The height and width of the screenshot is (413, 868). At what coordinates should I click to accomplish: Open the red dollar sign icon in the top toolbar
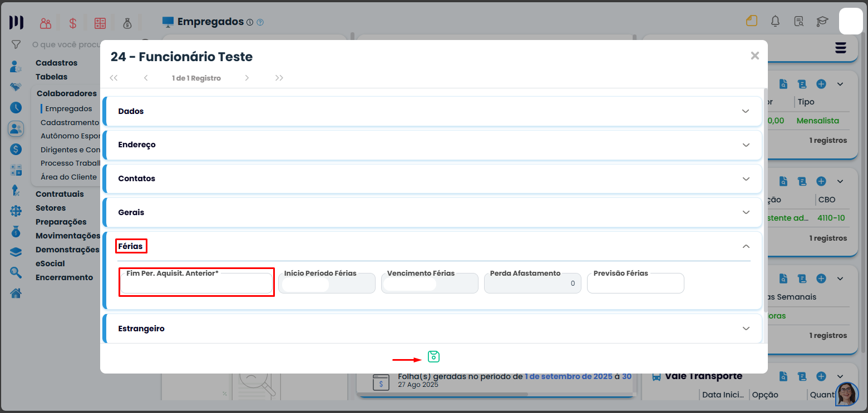coord(73,23)
